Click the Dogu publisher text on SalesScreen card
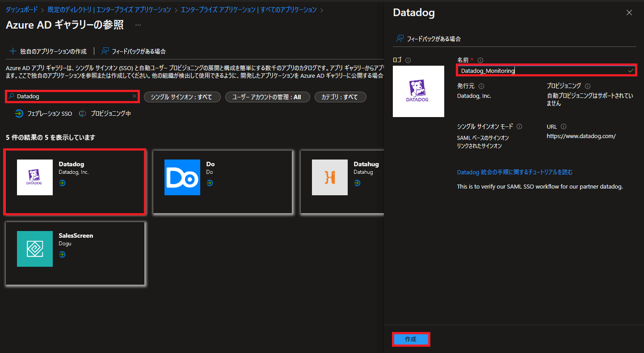 coord(65,244)
